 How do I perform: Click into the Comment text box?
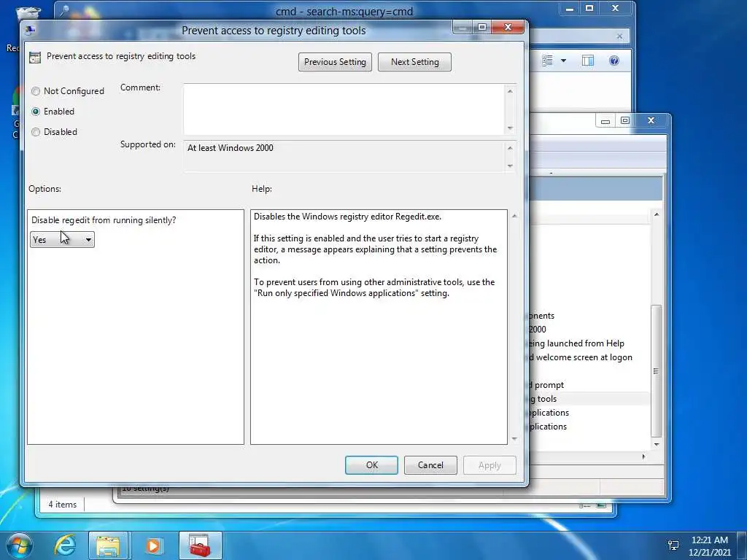pos(344,109)
